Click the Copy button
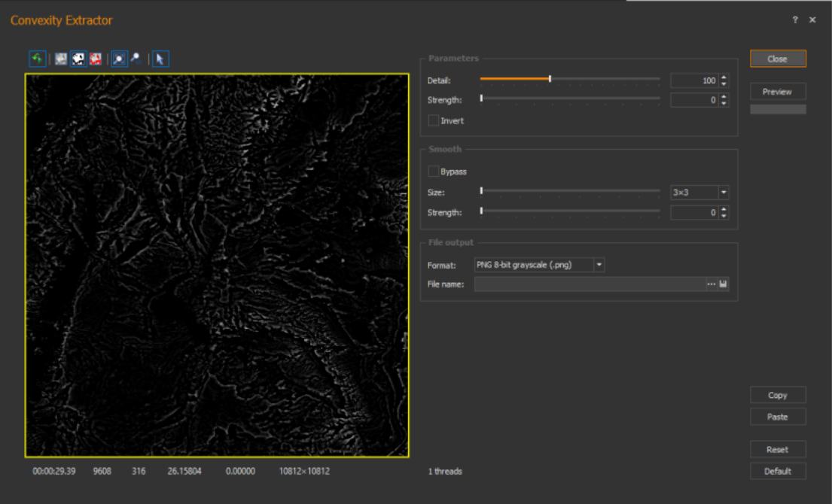Screen dimensions: 832x504 click(x=777, y=396)
